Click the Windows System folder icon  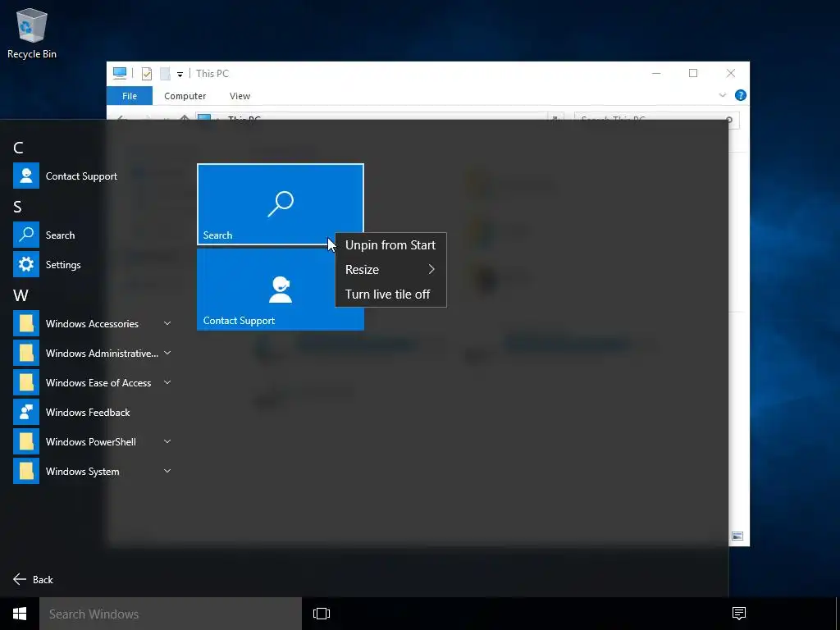click(x=26, y=471)
